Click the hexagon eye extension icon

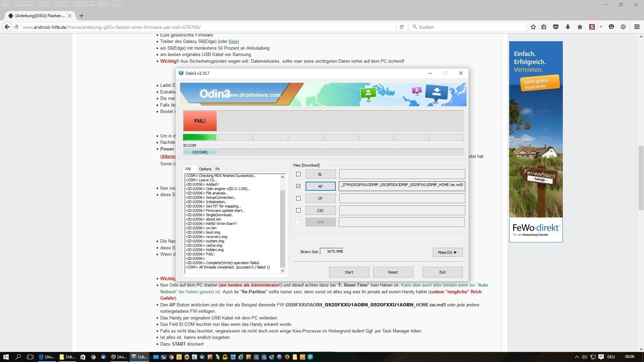pos(623,27)
